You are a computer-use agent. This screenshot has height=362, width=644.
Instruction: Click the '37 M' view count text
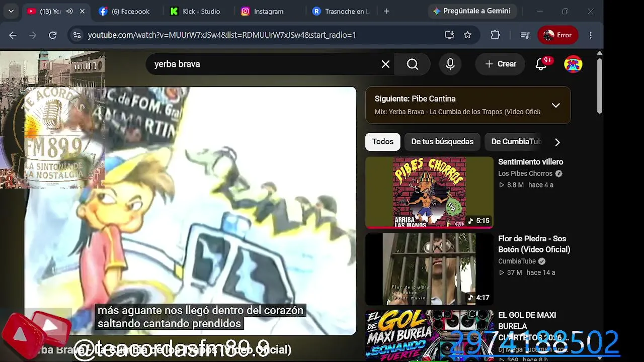514,273
